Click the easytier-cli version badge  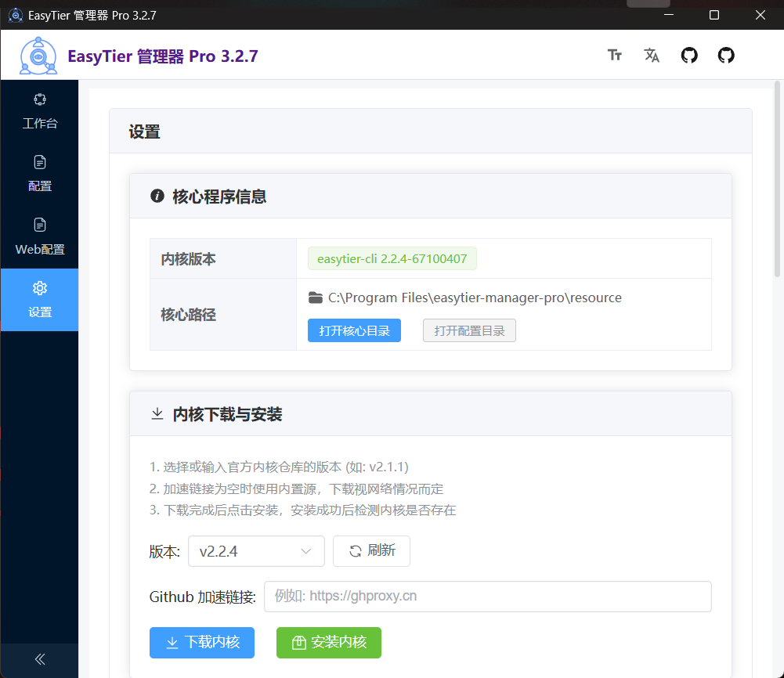pos(392,258)
